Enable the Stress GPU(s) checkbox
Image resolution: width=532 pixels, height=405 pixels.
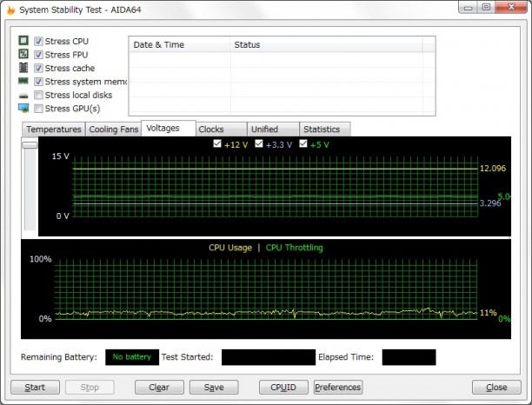pyautogui.click(x=38, y=109)
